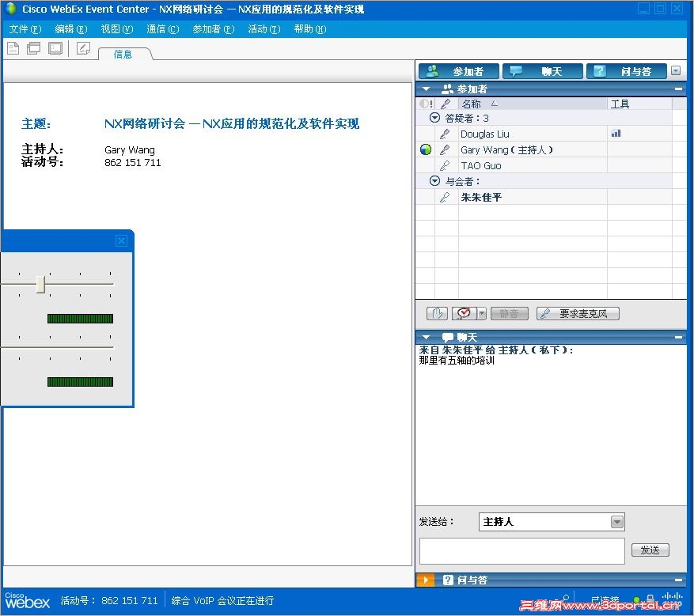Close the volume control popup

tap(121, 241)
